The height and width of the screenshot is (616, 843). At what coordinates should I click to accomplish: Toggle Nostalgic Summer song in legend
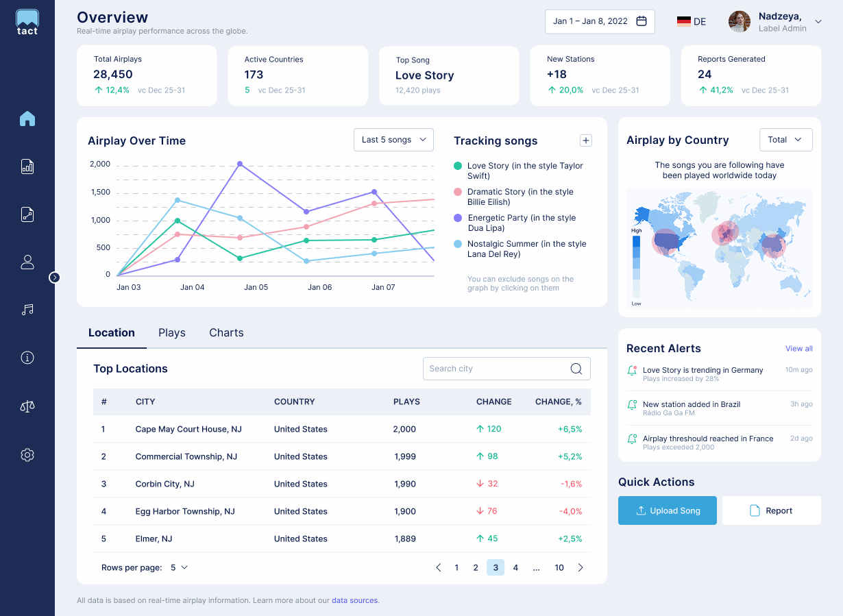point(520,249)
